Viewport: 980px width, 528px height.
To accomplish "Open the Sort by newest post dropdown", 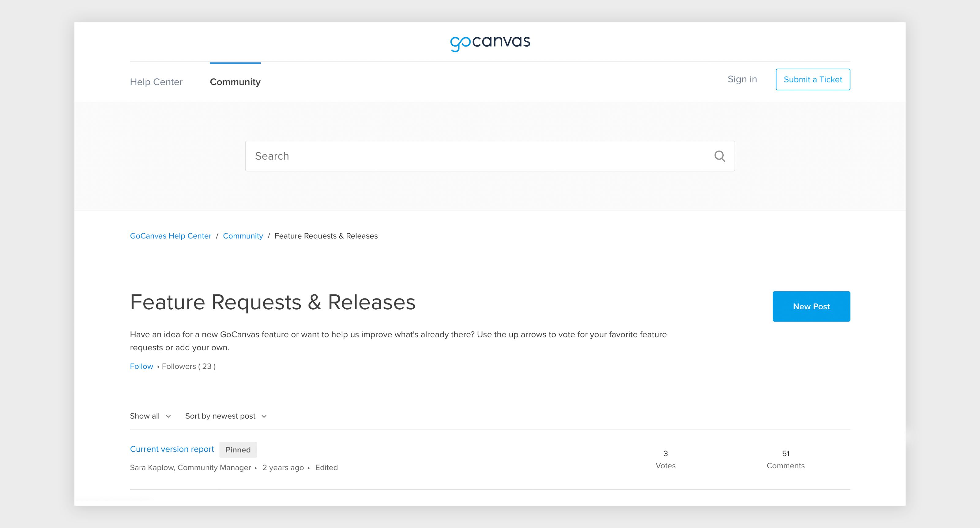I will point(226,416).
